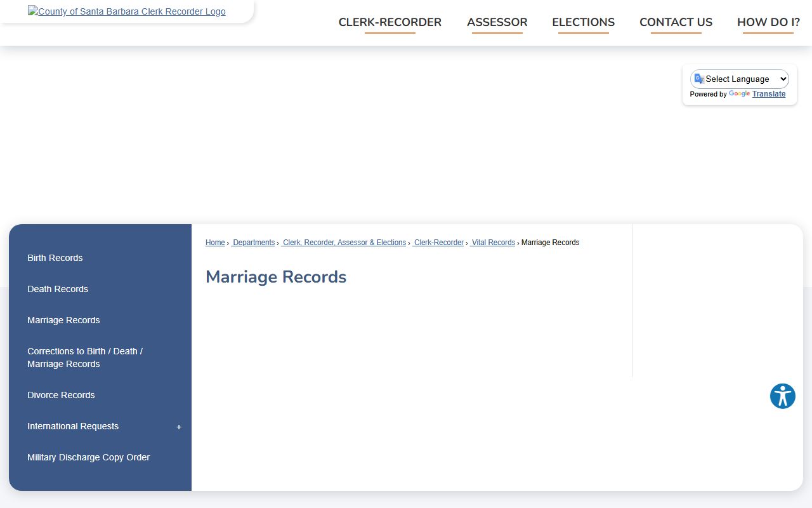Open International Requests sidebar link
This screenshot has height=508, width=812.
[73, 426]
